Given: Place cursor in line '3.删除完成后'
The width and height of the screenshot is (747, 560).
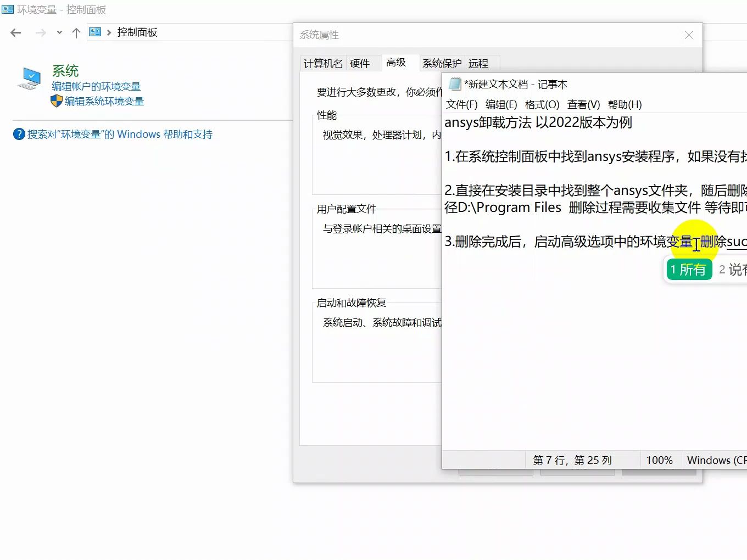Looking at the screenshot, I should click(595, 242).
